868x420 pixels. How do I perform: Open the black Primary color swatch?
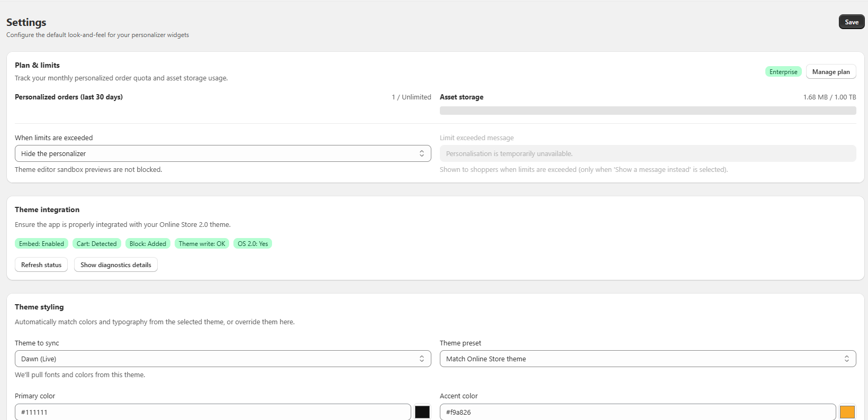422,412
